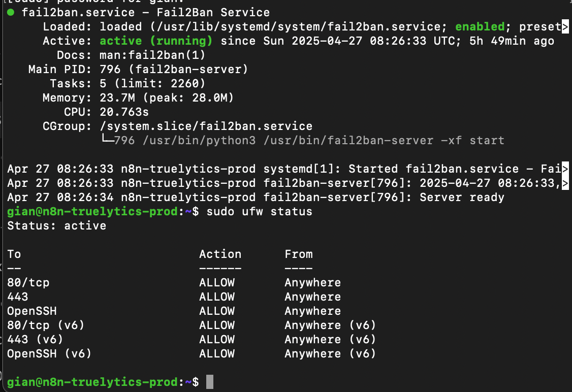Click the 'From' column header

tap(298, 254)
